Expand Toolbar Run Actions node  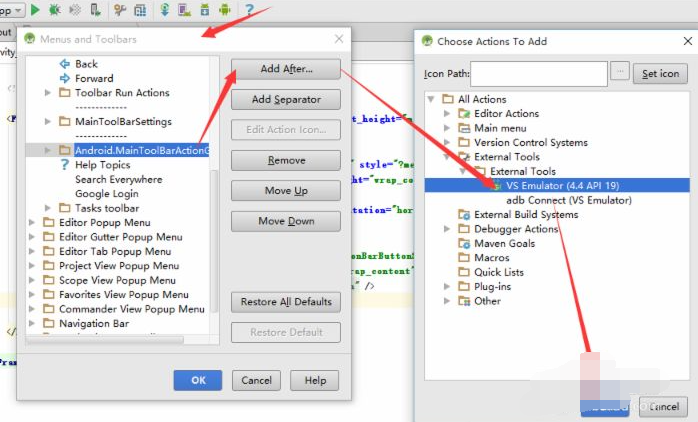coord(48,93)
